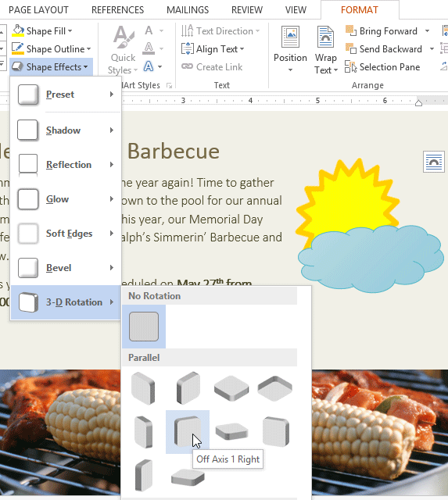Select the Format tab
Image resolution: width=448 pixels, height=500 pixels.
click(360, 10)
